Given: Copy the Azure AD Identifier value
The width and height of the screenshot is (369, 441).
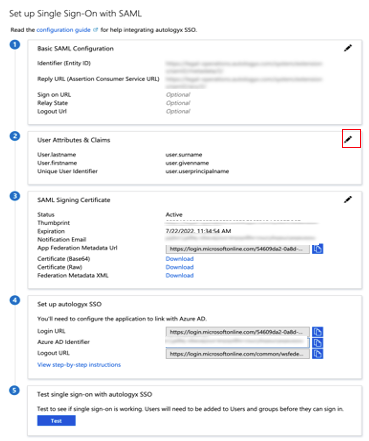Looking at the screenshot, I should tap(318, 343).
